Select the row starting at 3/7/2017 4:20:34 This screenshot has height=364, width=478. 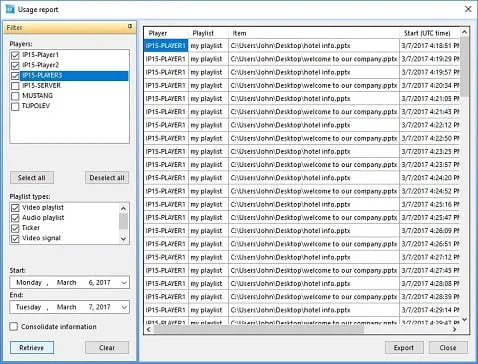tap(302, 86)
